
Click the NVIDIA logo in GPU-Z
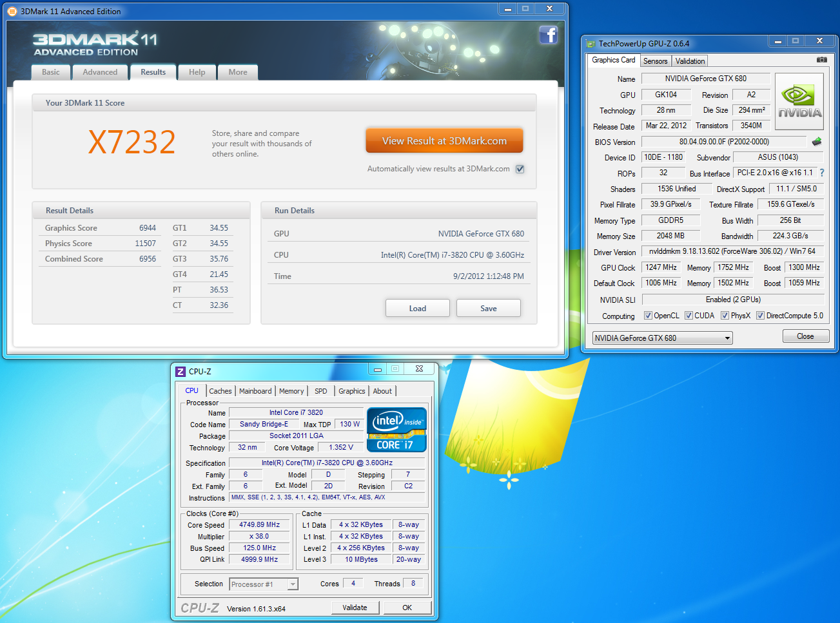pos(799,102)
